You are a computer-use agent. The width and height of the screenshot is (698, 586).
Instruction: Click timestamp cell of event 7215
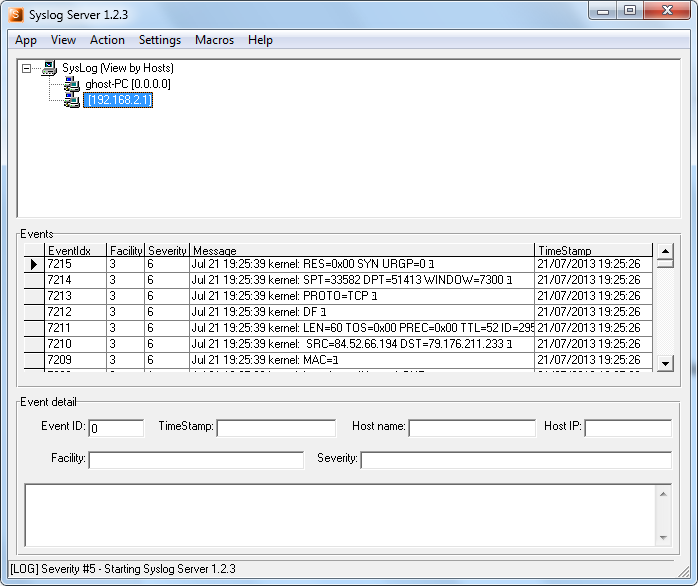[x=593, y=265]
